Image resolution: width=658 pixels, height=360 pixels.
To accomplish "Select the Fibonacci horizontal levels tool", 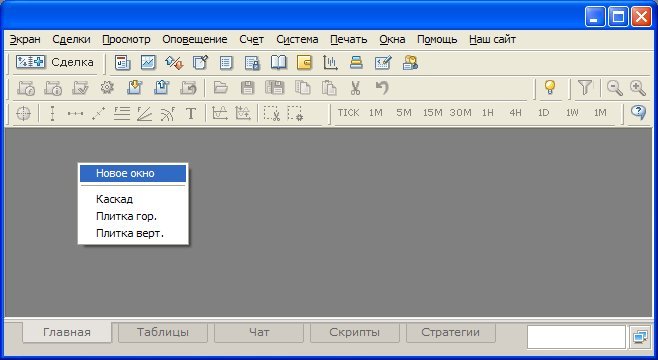I will click(122, 113).
